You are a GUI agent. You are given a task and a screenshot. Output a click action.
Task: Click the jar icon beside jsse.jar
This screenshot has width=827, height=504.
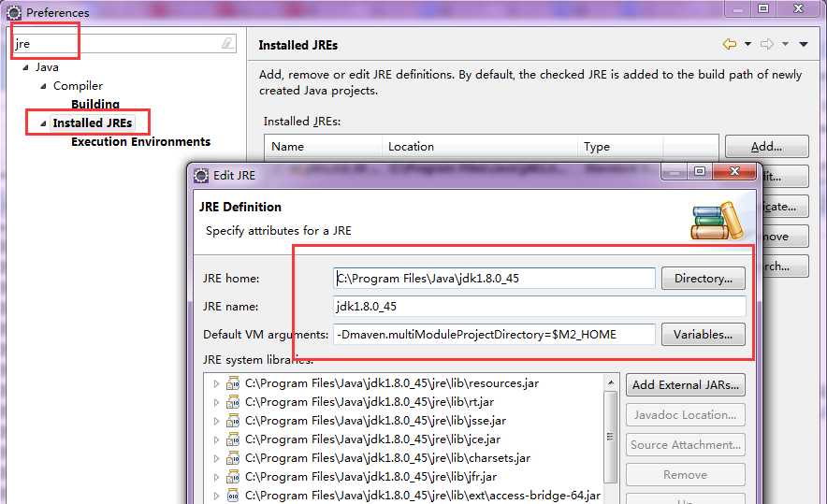[x=233, y=421]
